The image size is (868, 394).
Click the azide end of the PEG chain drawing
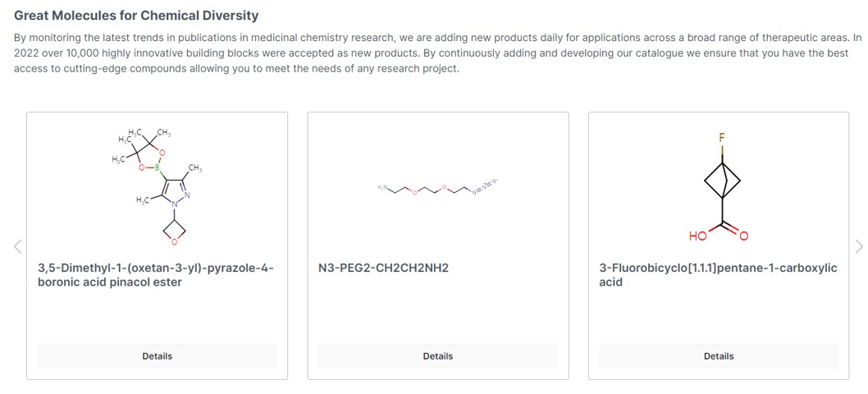485,186
